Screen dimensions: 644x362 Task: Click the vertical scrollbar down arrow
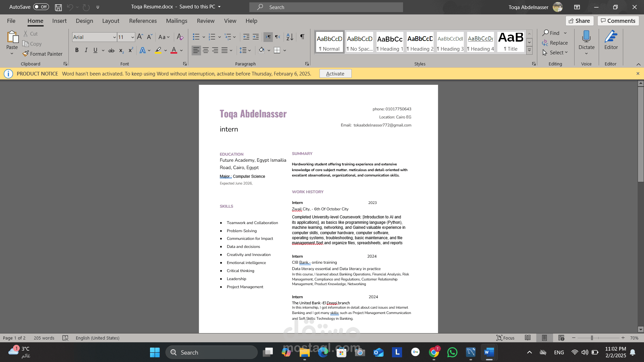click(x=641, y=329)
